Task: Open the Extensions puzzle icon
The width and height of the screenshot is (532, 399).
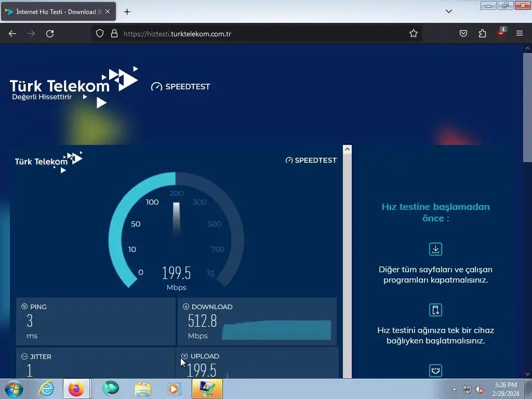Action: [482, 34]
